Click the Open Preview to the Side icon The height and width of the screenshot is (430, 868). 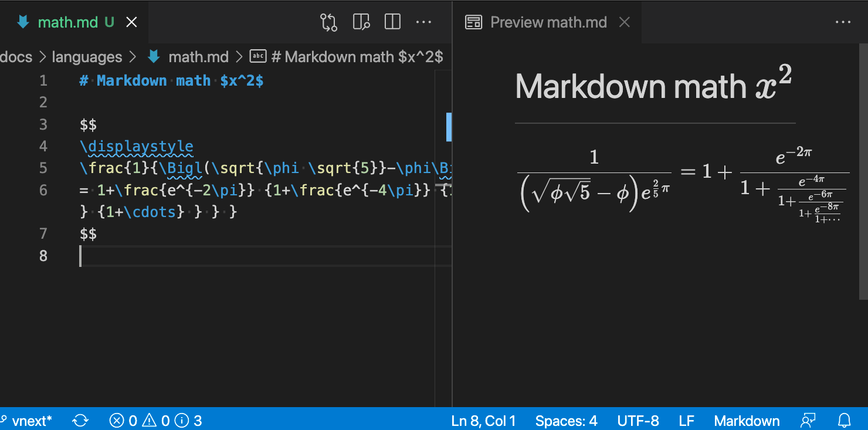coord(361,22)
